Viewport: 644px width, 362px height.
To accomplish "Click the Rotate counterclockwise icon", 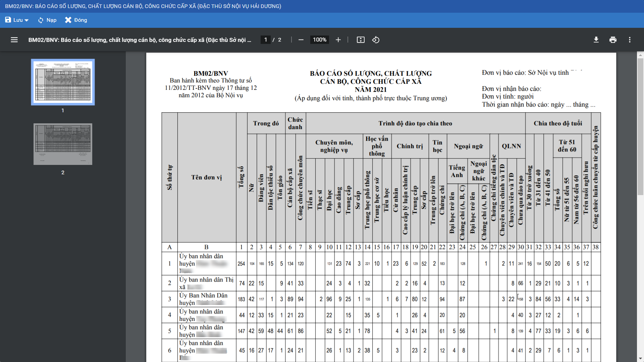I will 376,40.
